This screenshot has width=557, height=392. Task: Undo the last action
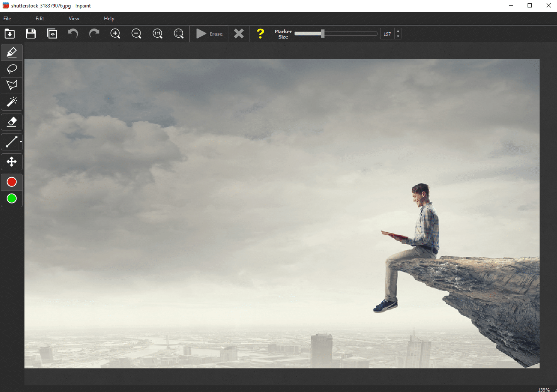pos(73,34)
